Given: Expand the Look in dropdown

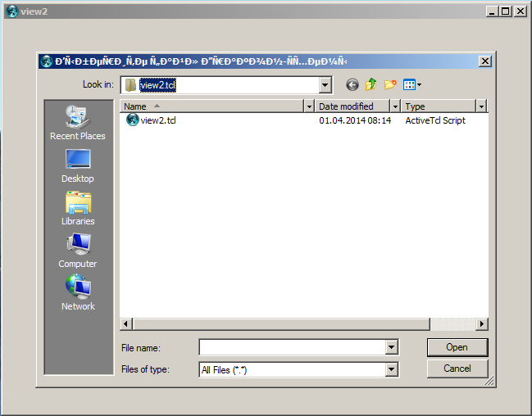Looking at the screenshot, I should point(325,84).
